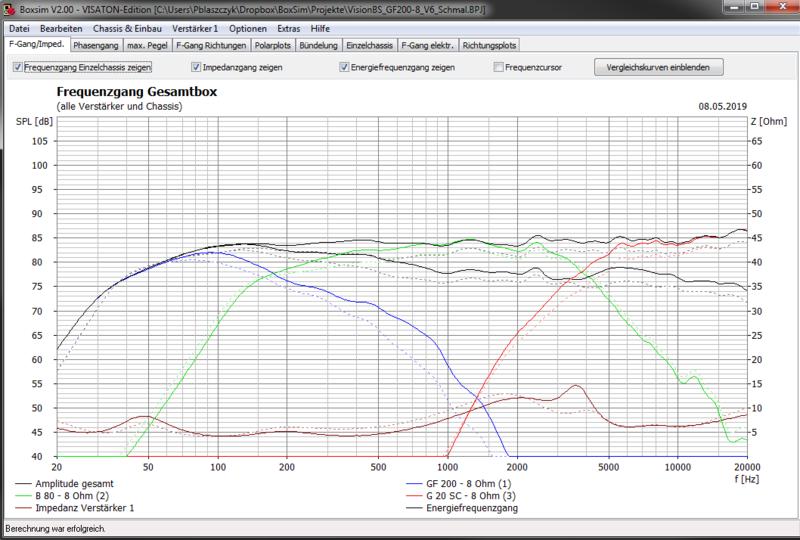Screen dimensions: 800x540
Task: Expand the Optionen menu
Action: click(247, 29)
